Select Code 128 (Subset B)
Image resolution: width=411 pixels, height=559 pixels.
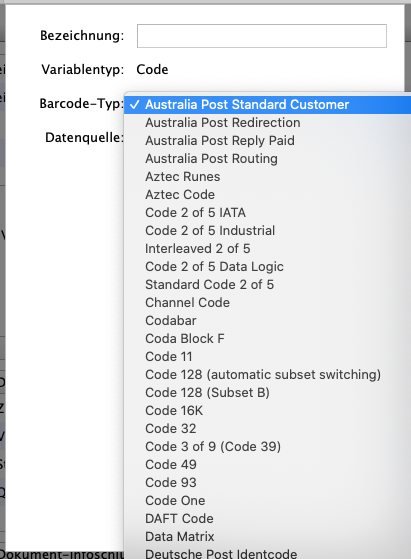(267, 393)
